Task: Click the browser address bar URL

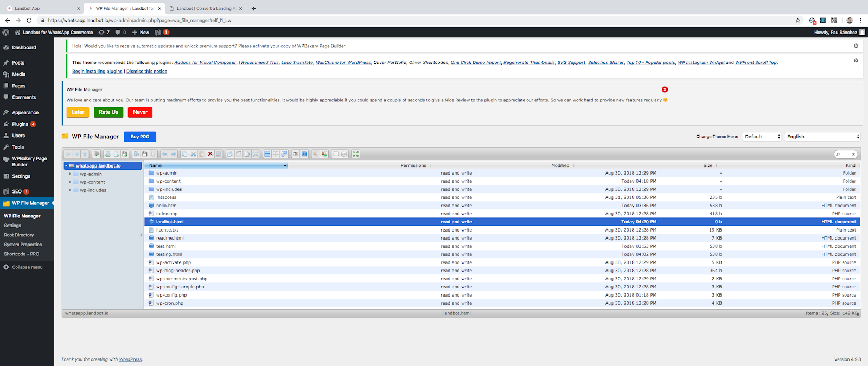Action: 139,20
